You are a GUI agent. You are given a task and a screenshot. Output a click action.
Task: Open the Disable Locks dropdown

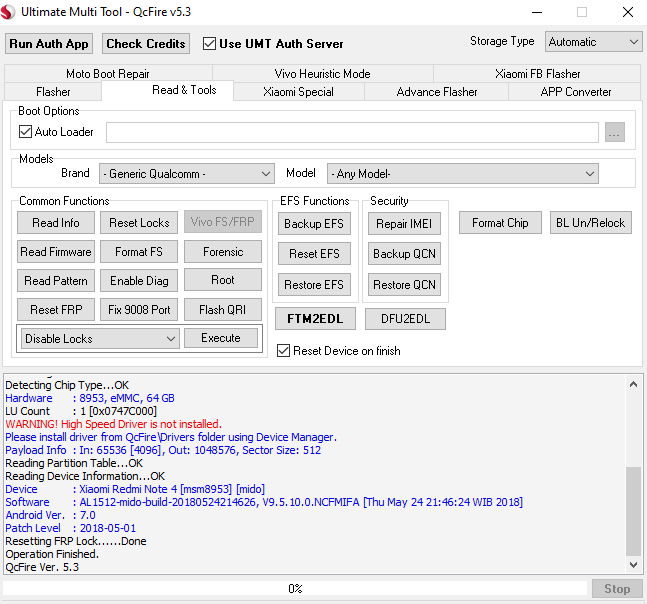[x=100, y=339]
